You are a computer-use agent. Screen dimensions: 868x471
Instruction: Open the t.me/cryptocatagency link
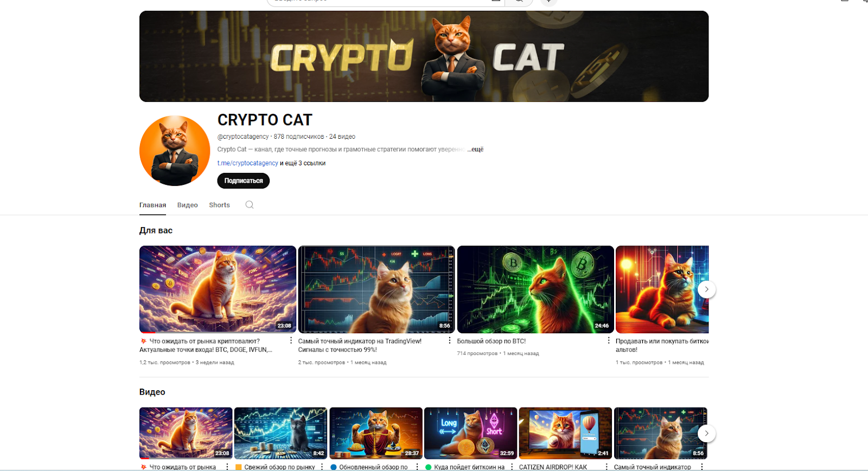coord(247,163)
